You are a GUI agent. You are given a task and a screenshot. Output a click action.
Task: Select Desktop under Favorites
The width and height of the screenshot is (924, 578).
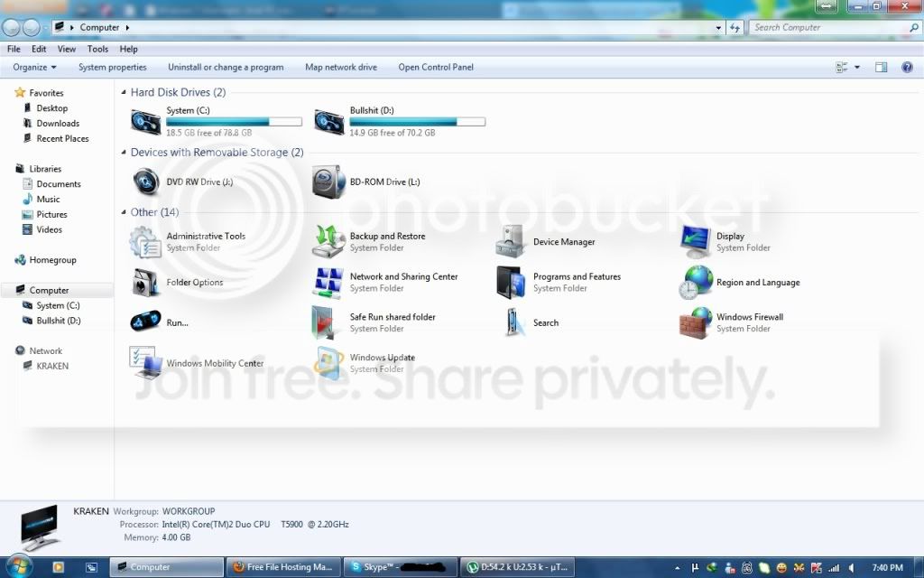coord(51,108)
